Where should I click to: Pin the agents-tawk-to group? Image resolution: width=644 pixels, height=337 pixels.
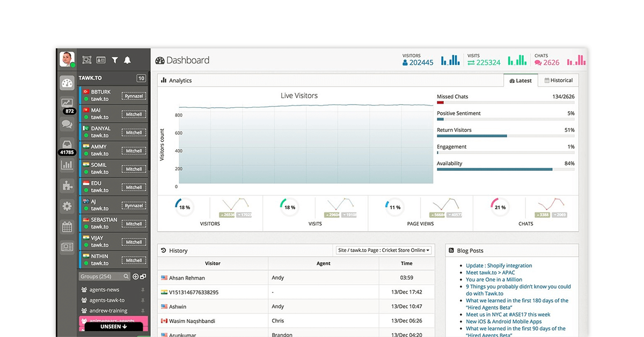[x=143, y=301]
